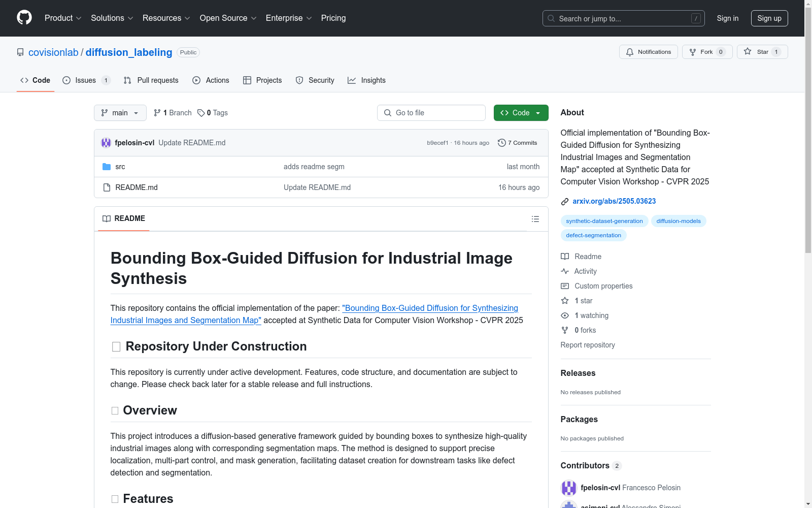Open the arxiv.org paper link
812x508 pixels.
(614, 201)
